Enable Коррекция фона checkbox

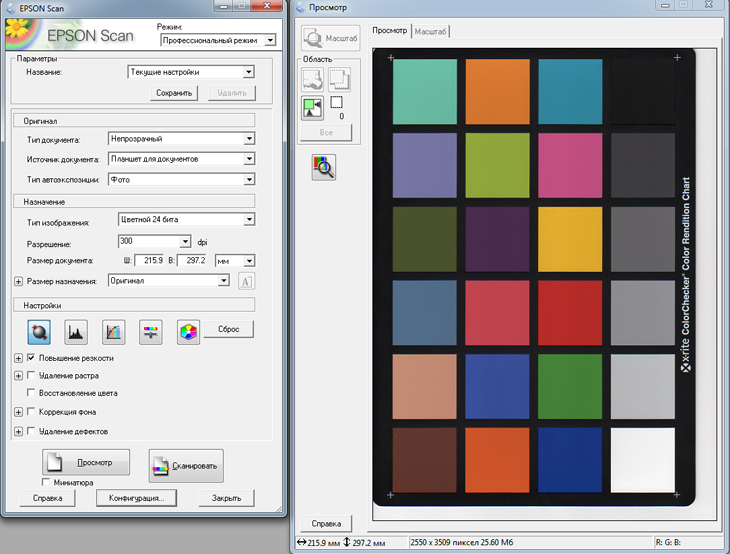point(31,411)
